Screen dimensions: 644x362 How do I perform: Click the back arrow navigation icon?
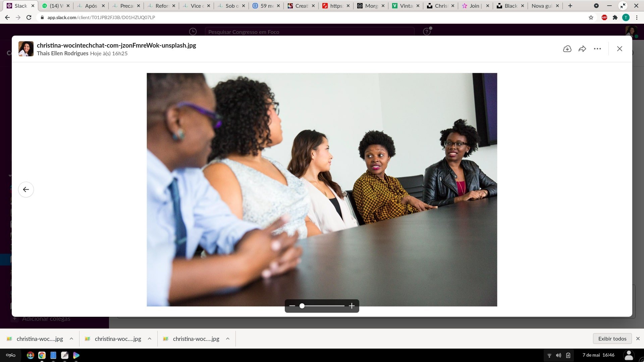[25, 189]
